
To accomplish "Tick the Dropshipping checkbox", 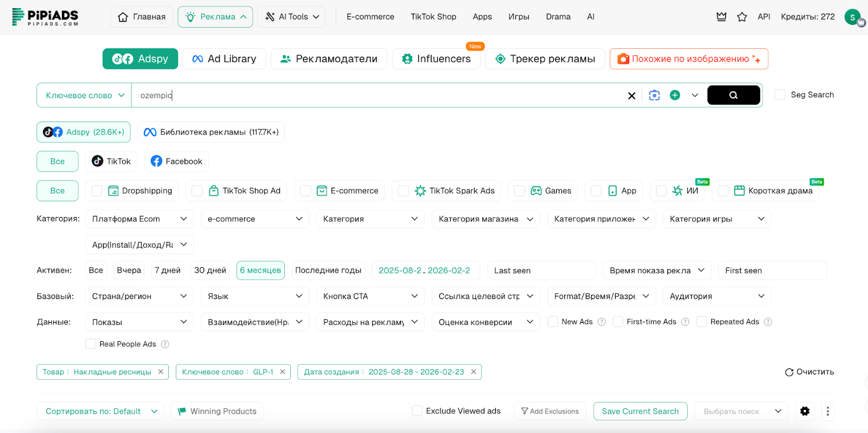I will click(x=97, y=191).
